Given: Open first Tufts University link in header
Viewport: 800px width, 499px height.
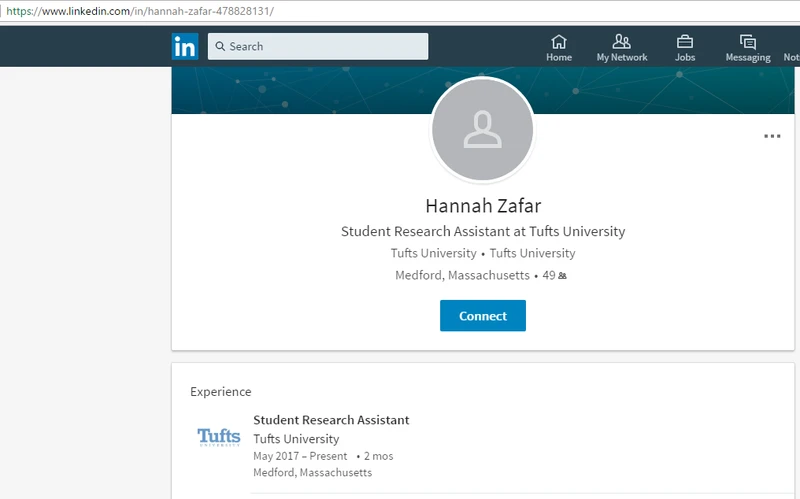Looking at the screenshot, I should coord(433,253).
